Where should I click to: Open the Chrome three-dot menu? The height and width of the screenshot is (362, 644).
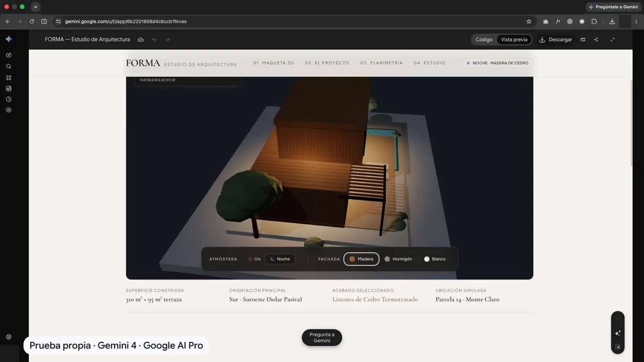pyautogui.click(x=636, y=22)
